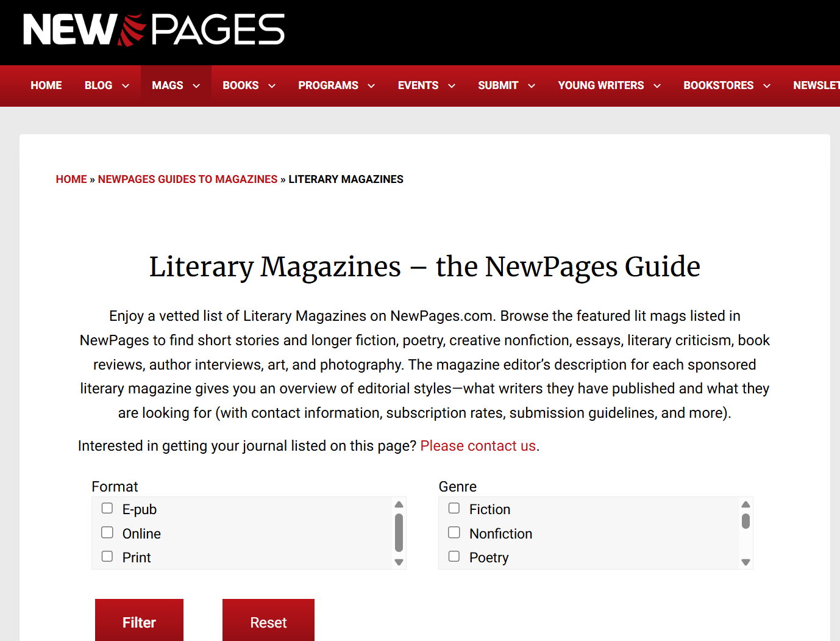The width and height of the screenshot is (840, 641).
Task: Click the NewPages logo
Action: (x=154, y=30)
